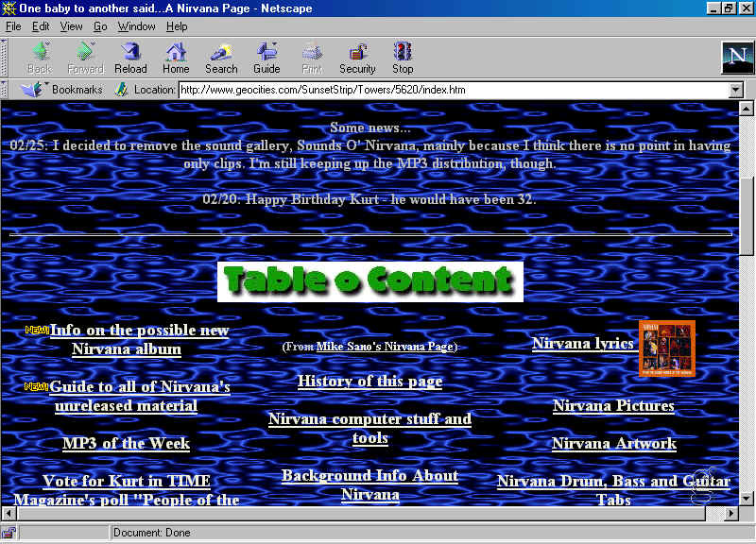Click the Print toolbar icon
The width and height of the screenshot is (756, 544).
[x=312, y=58]
